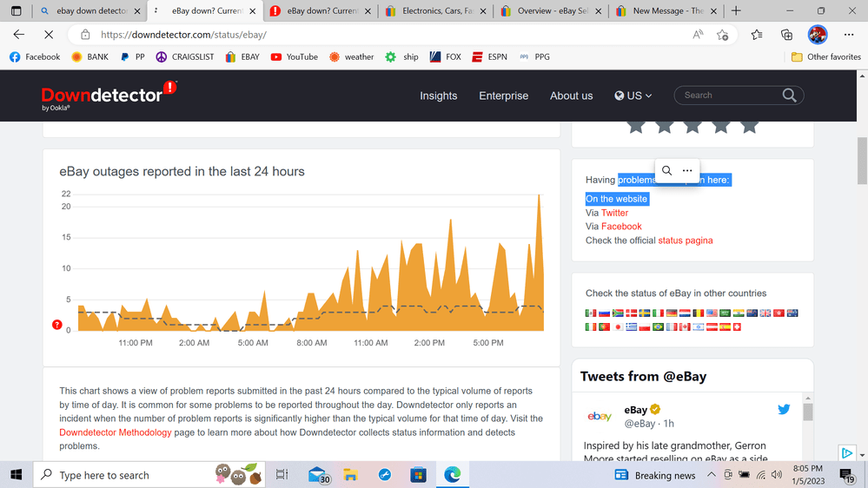Click the Downdetector logo
868x488 pixels.
coord(109,96)
